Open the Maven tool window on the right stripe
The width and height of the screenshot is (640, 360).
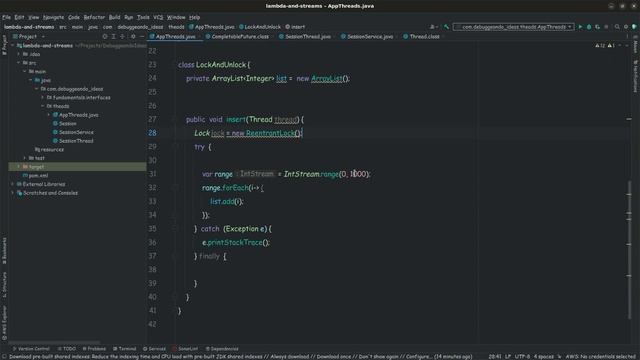tap(636, 44)
